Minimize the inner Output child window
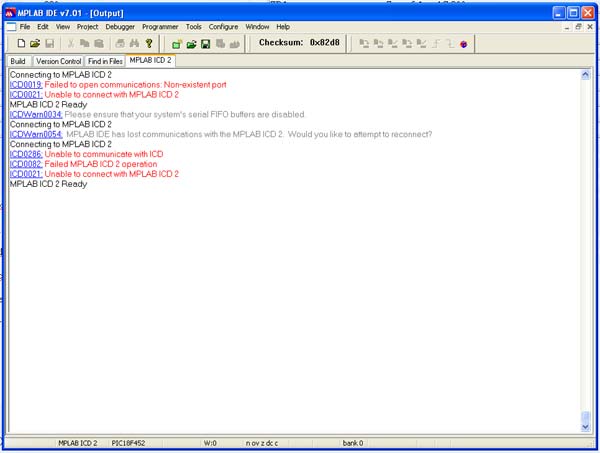 click(567, 27)
